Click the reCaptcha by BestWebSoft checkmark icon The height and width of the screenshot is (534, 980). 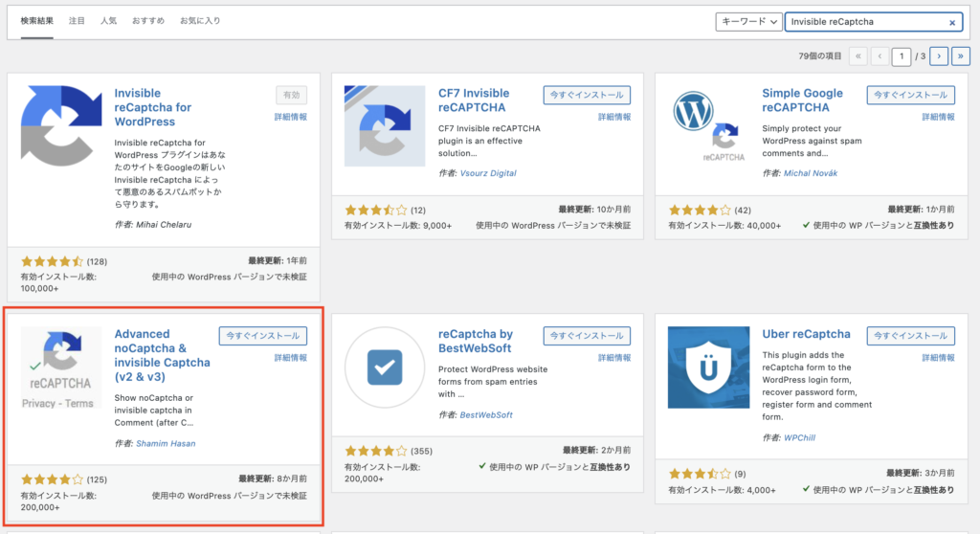click(x=385, y=367)
